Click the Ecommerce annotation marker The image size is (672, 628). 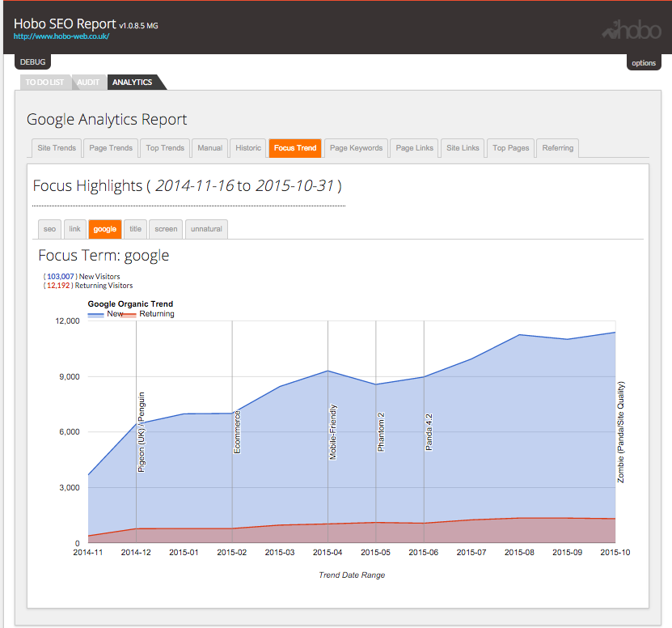pos(237,432)
